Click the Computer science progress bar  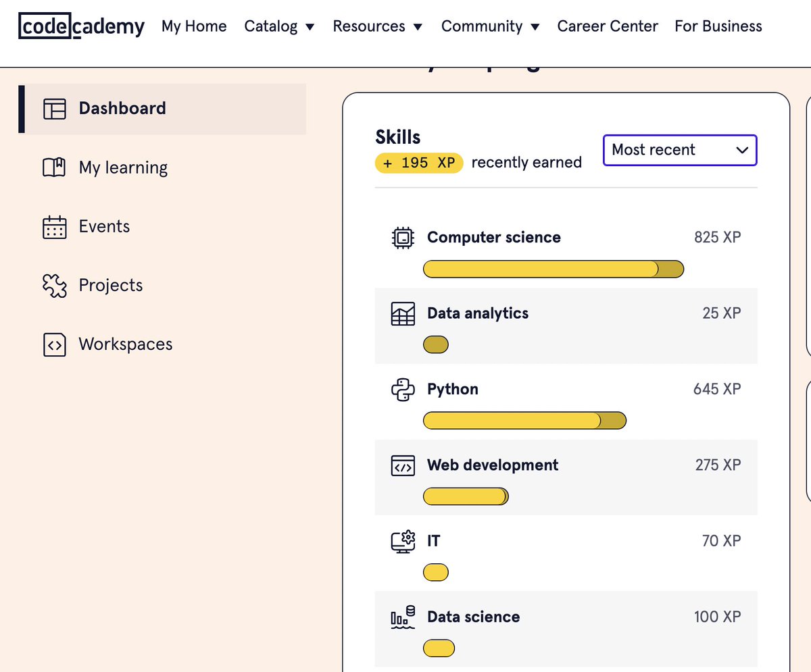coord(554,269)
